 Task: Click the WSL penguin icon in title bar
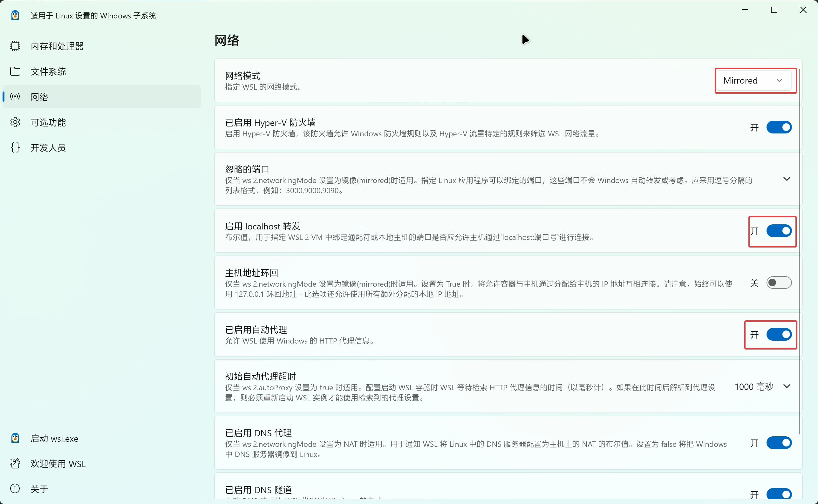click(x=15, y=15)
